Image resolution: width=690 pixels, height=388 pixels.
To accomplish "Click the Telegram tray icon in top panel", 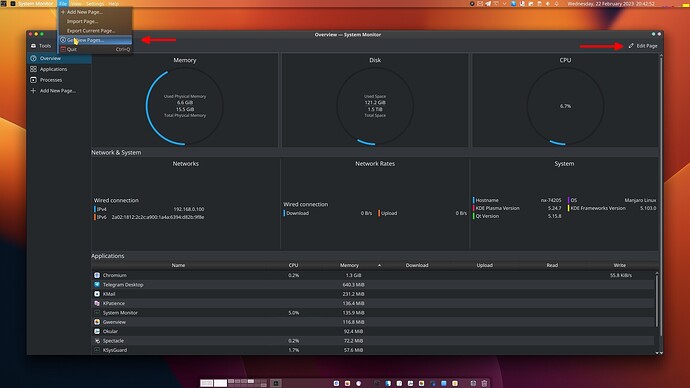I will 488,4.
